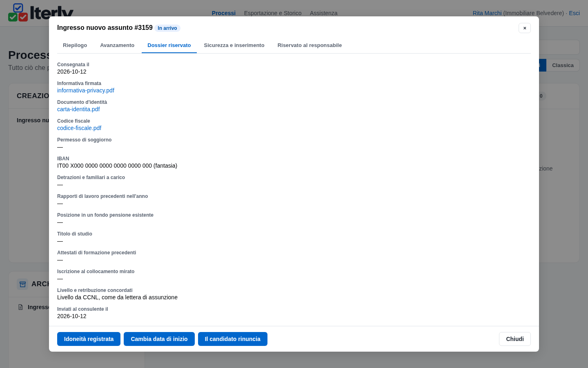Click the Consegnata il date 2026-10-12
The width and height of the screenshot is (588, 368).
click(72, 72)
